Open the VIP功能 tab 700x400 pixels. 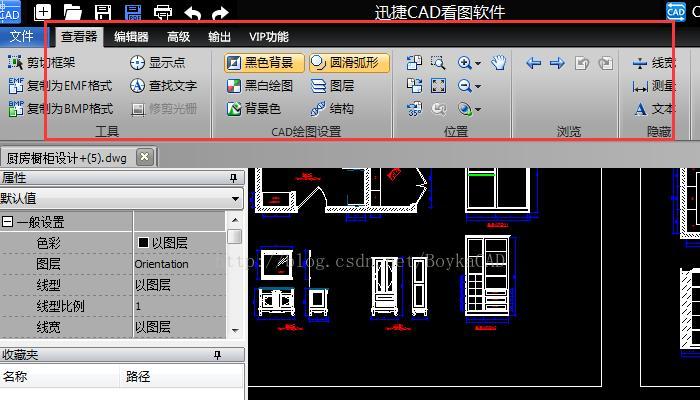pos(269,37)
